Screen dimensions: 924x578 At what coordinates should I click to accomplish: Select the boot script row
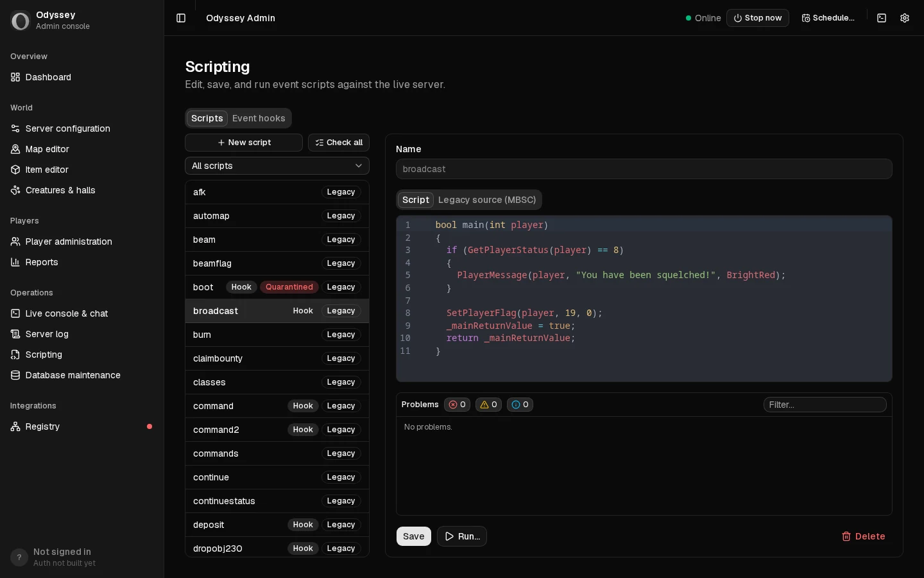pos(277,287)
